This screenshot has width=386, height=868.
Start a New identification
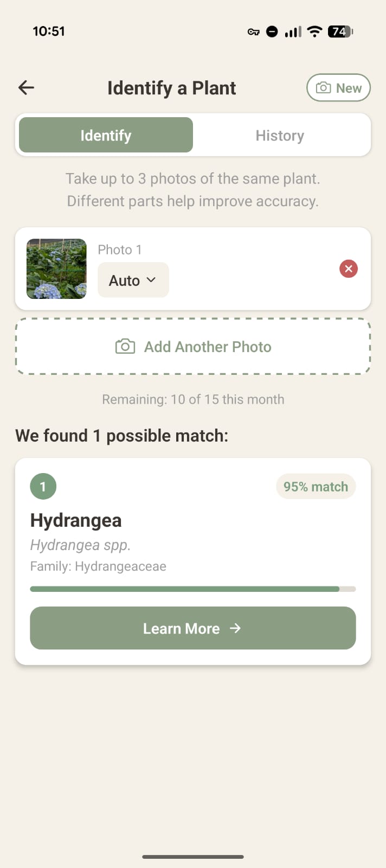pyautogui.click(x=338, y=87)
